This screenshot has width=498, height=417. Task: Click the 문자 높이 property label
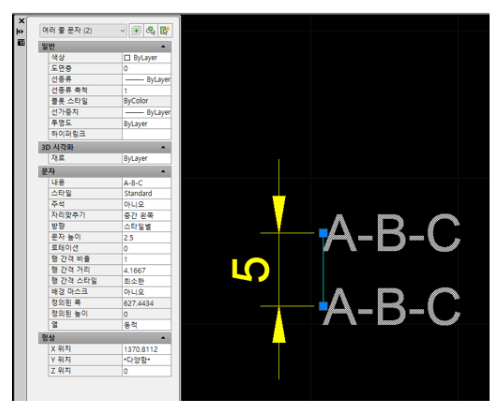pos(66,237)
